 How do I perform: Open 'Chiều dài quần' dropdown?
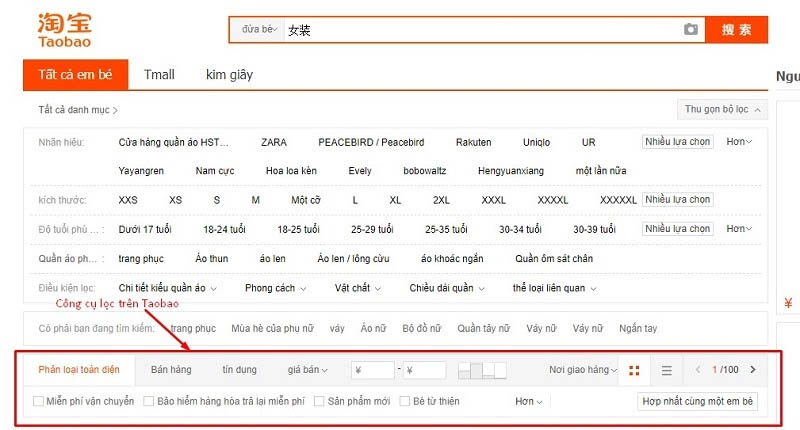click(446, 288)
